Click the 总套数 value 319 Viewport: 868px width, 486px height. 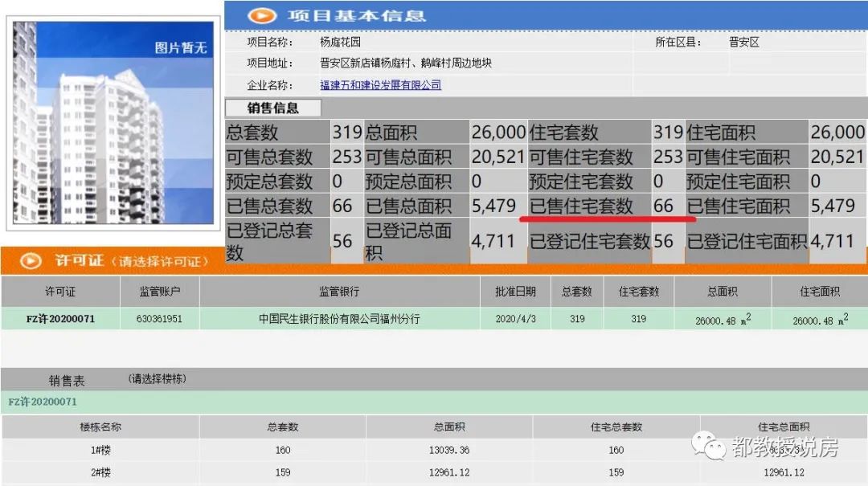click(x=347, y=133)
